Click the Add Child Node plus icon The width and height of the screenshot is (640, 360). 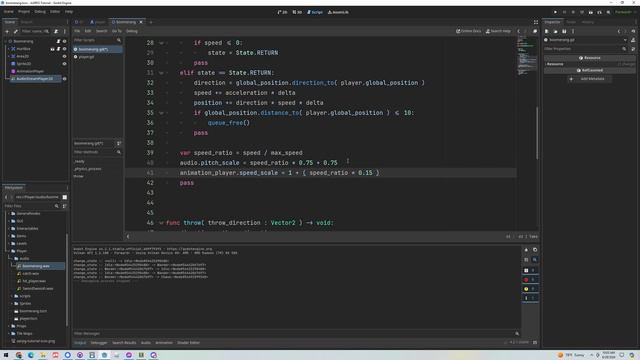pos(7,31)
